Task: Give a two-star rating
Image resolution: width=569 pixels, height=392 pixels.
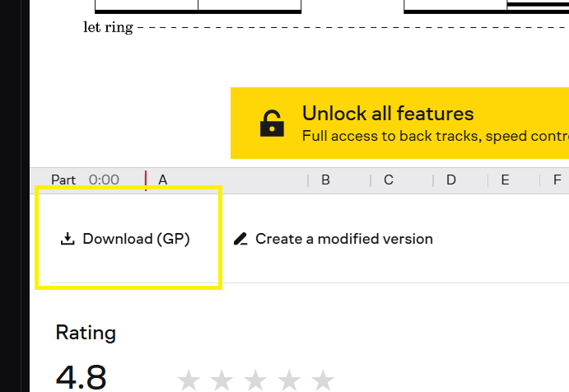Action: click(222, 380)
